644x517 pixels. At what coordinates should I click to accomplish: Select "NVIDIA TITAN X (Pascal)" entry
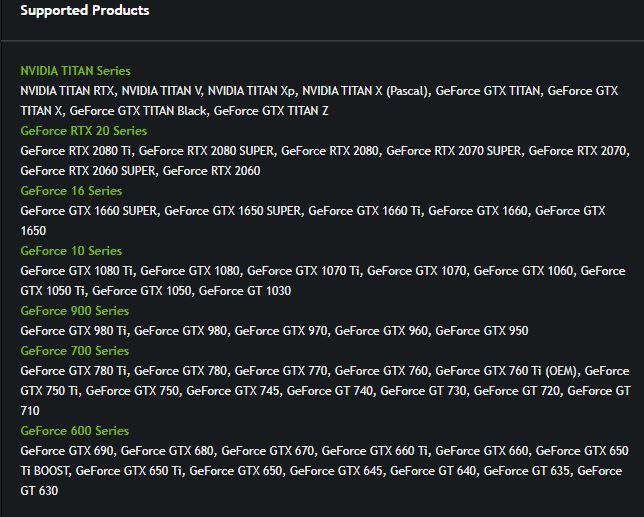[x=365, y=91]
